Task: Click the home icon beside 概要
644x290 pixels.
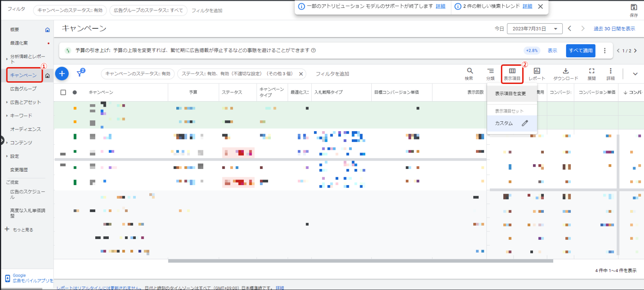Action: 47,30
